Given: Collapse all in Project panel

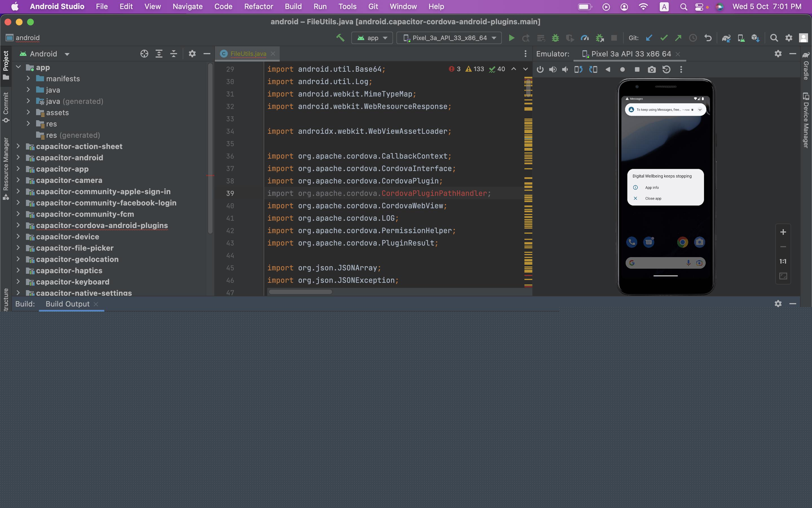Looking at the screenshot, I should tap(173, 54).
